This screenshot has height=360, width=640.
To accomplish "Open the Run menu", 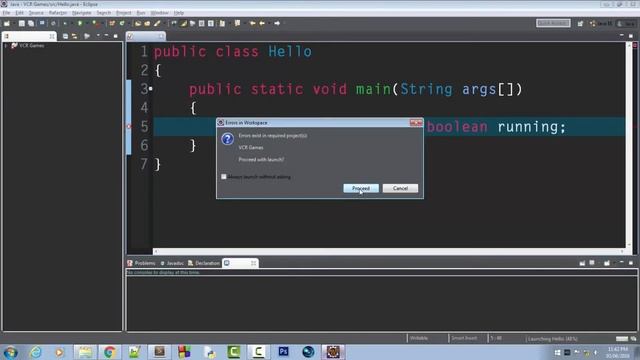I will click(141, 13).
